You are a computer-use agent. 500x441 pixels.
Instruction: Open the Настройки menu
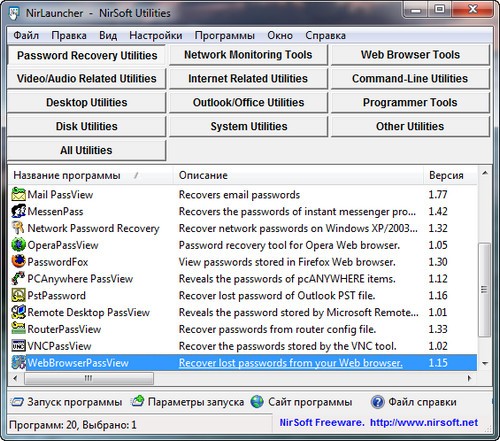point(156,35)
